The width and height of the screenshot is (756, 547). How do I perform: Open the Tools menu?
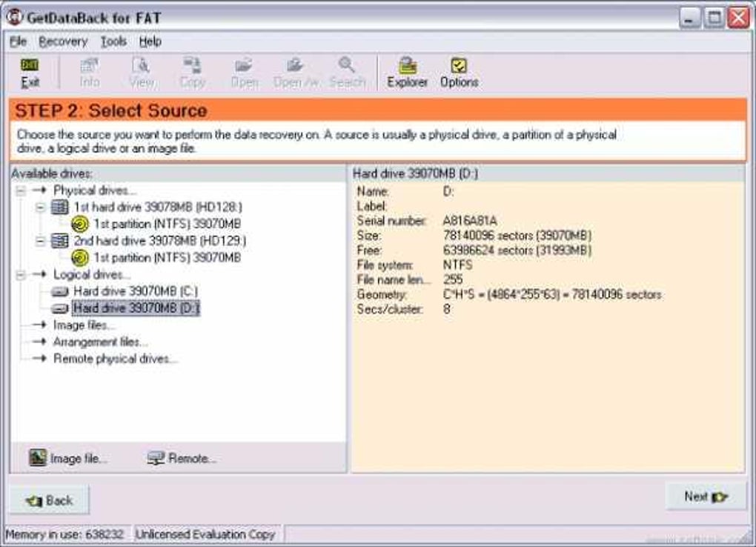click(113, 42)
